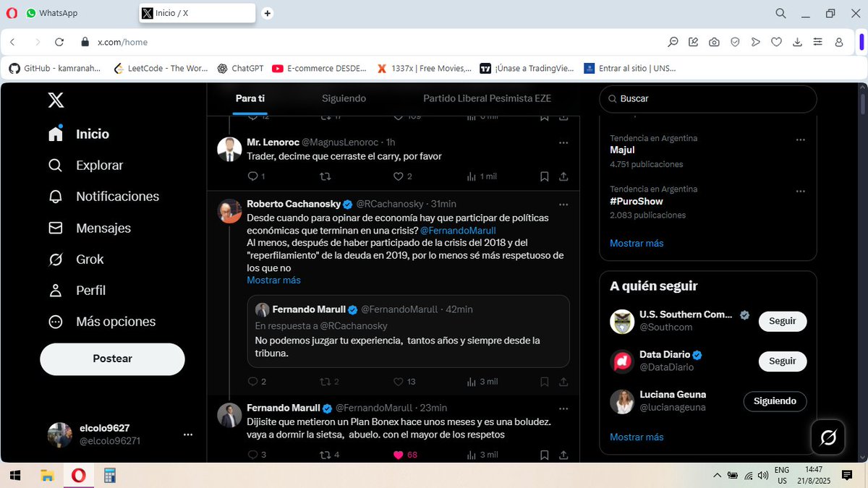
Task: Open the share menu on Marull's tweet
Action: tap(563, 454)
